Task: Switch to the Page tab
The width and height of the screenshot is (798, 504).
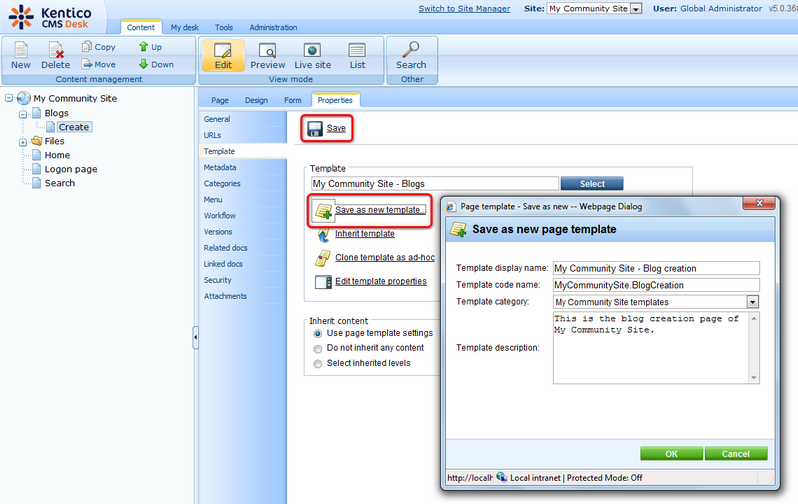Action: pos(220,100)
